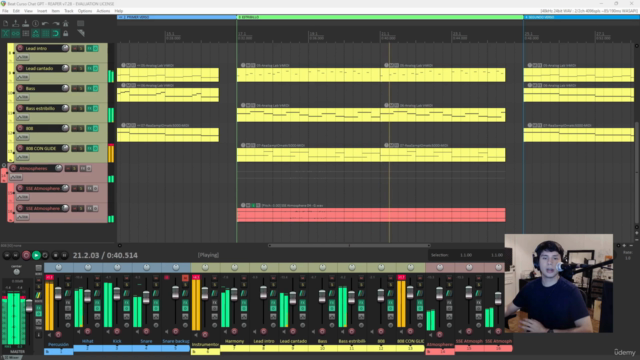Open Project Settings info icon
The height and width of the screenshot is (360, 640).
(x=36, y=24)
